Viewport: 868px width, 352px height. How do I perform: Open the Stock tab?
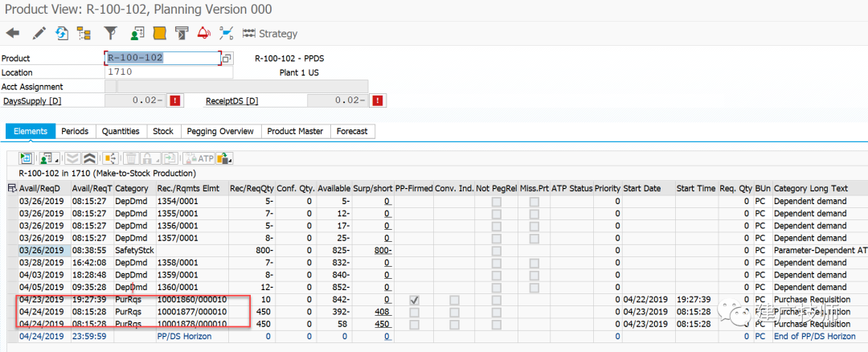[163, 131]
